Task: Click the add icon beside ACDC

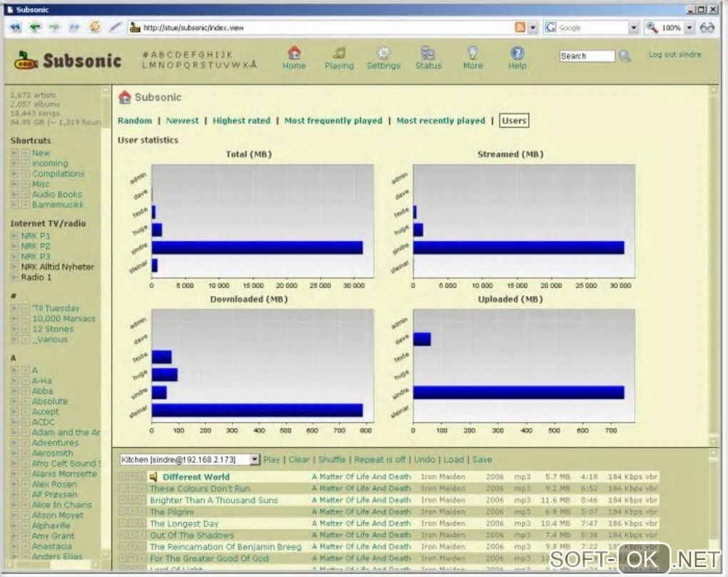Action: (x=25, y=422)
